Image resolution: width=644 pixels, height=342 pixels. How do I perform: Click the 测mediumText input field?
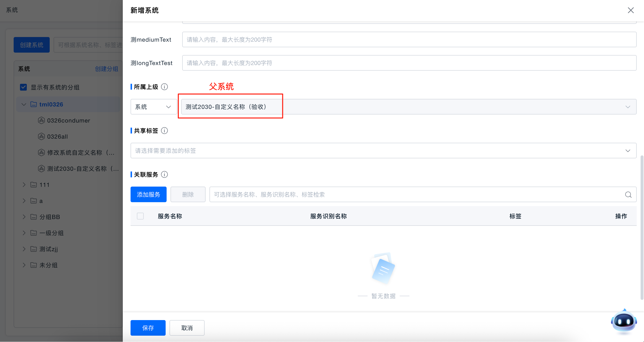[x=409, y=39]
